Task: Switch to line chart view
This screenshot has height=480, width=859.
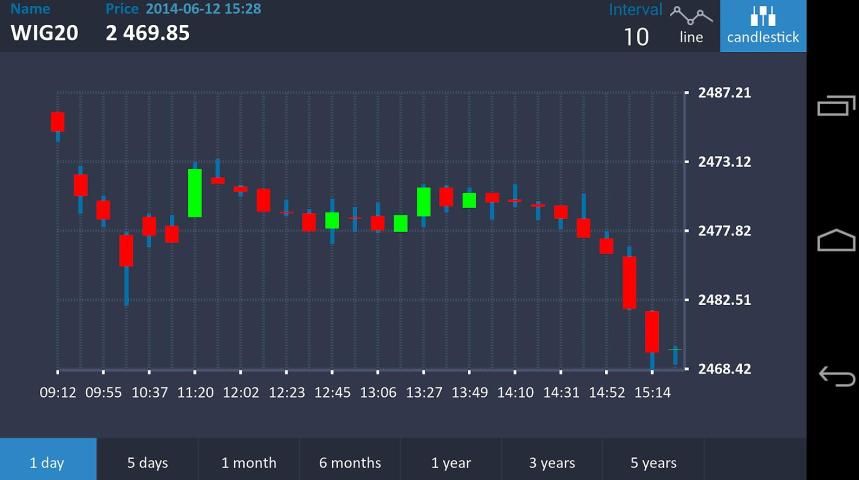Action: tap(691, 26)
